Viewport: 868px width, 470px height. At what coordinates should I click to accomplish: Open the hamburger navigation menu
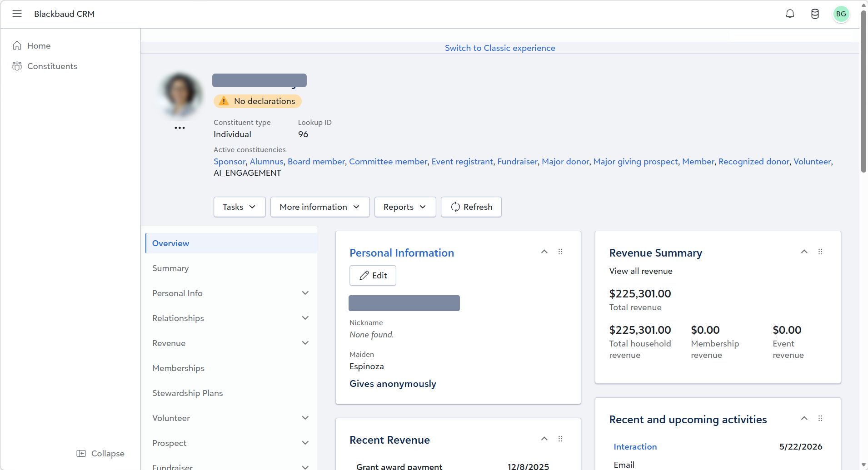tap(17, 14)
